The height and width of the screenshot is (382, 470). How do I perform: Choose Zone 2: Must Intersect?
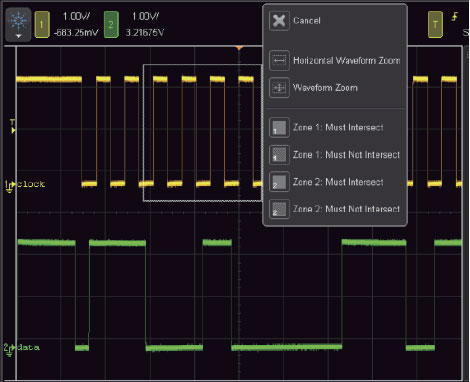point(338,182)
